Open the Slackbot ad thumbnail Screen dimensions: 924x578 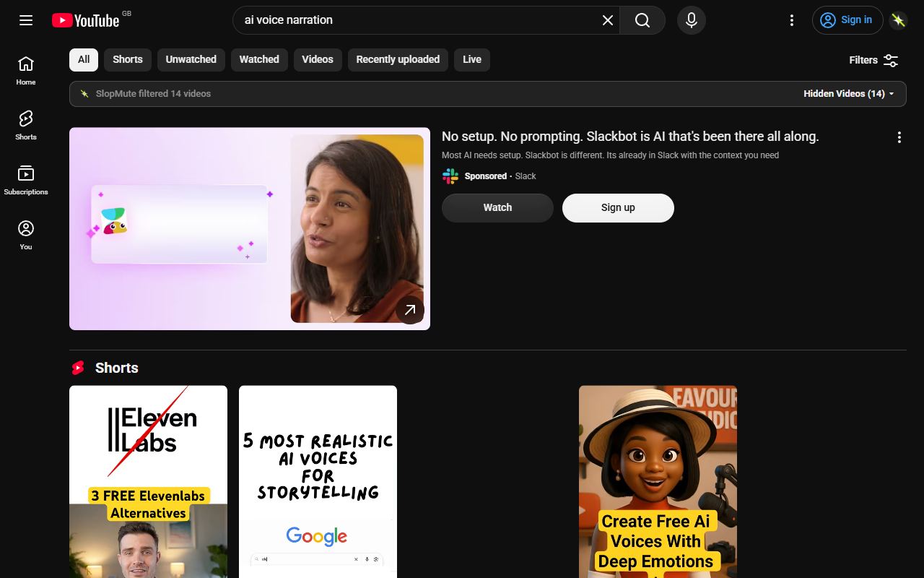click(250, 229)
